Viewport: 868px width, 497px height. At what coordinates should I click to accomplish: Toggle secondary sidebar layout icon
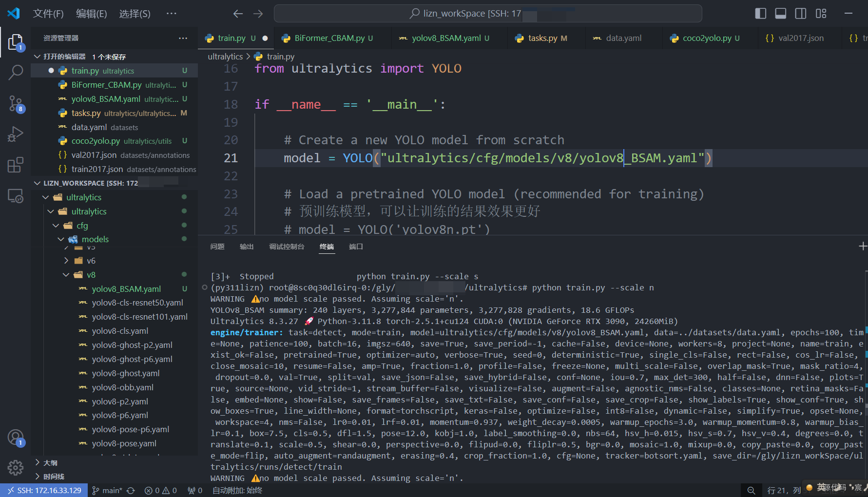pos(800,14)
